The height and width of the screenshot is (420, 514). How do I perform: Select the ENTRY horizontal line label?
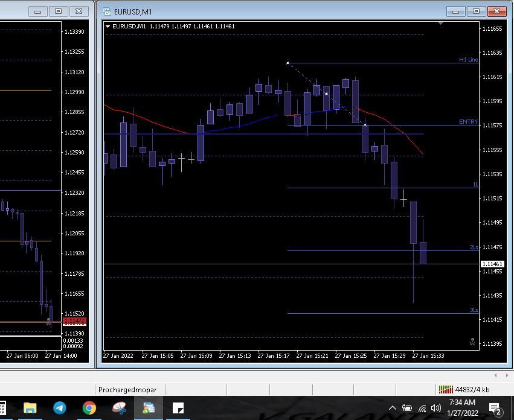tap(468, 122)
